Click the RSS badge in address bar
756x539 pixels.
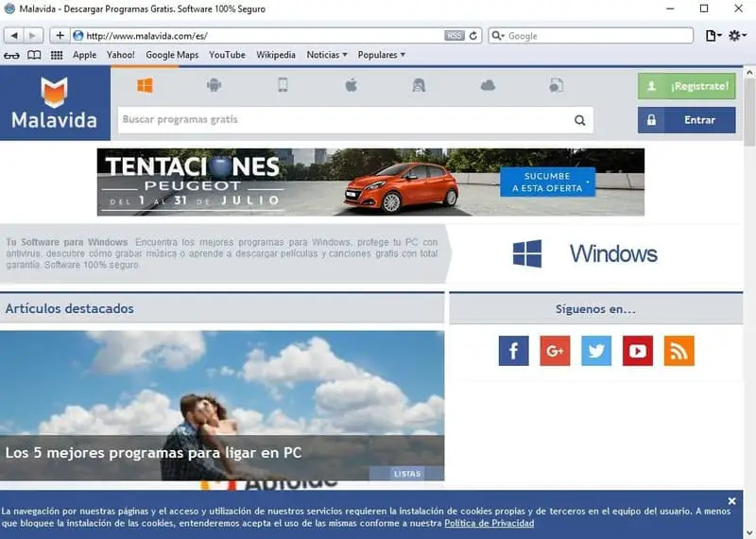pos(454,36)
